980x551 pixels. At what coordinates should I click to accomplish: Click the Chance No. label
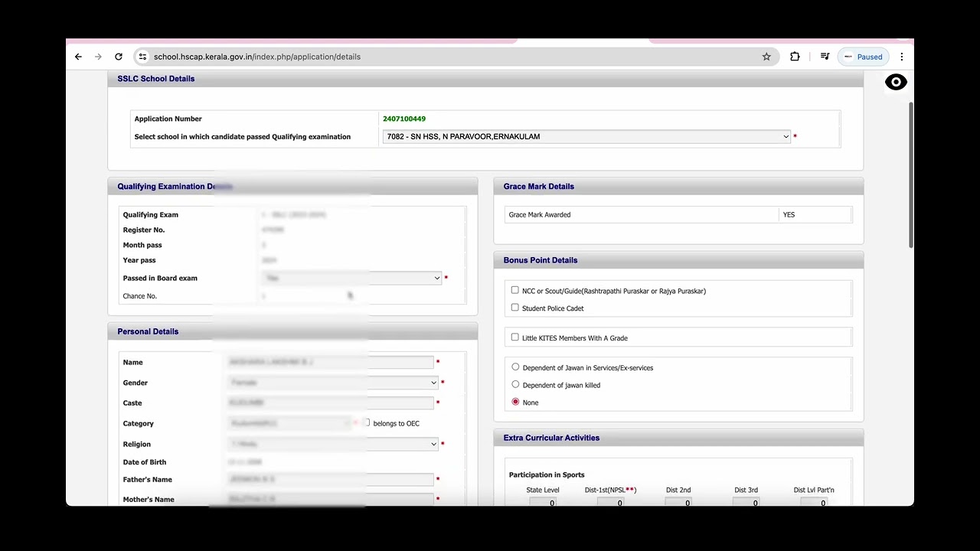tap(140, 296)
